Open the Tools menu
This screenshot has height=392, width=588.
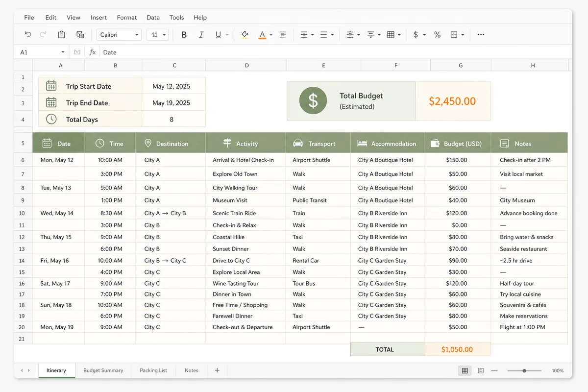click(x=177, y=17)
